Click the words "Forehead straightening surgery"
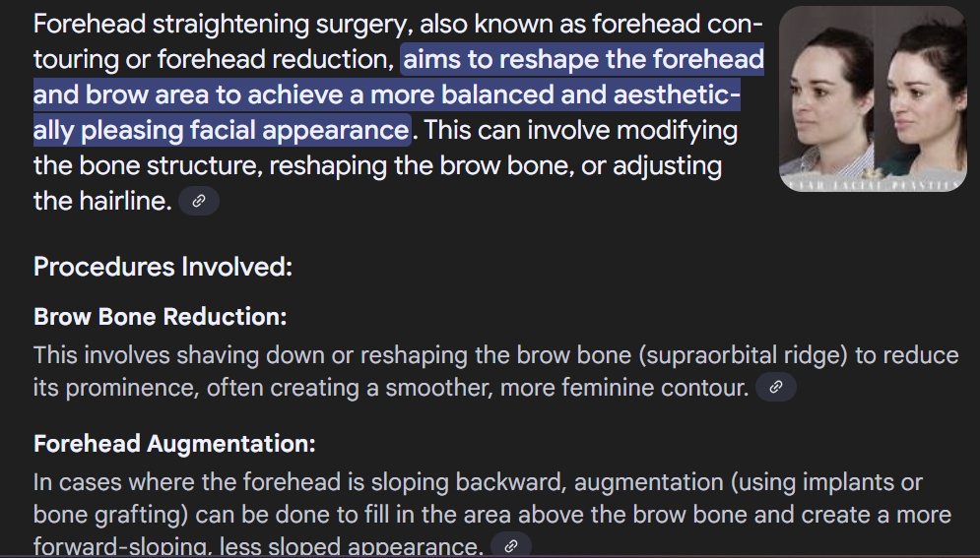980x558 pixels. pos(224,25)
